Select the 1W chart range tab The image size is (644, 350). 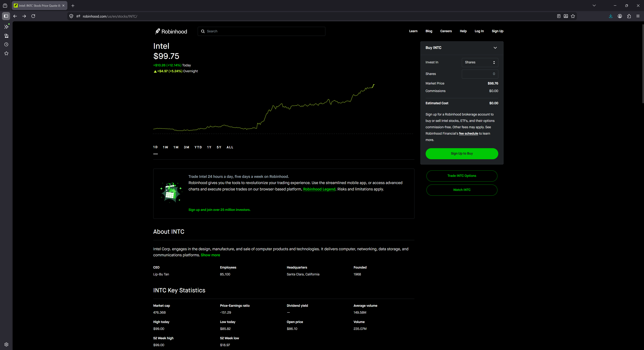coord(165,147)
